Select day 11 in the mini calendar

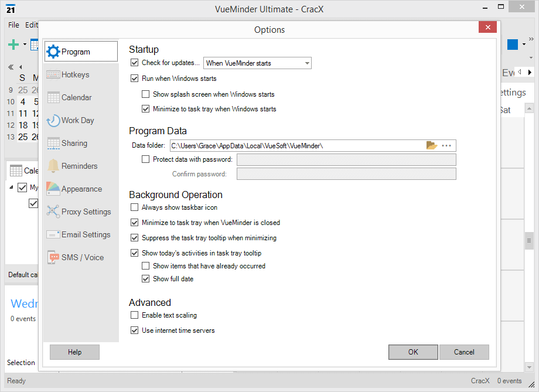[x=23, y=114]
